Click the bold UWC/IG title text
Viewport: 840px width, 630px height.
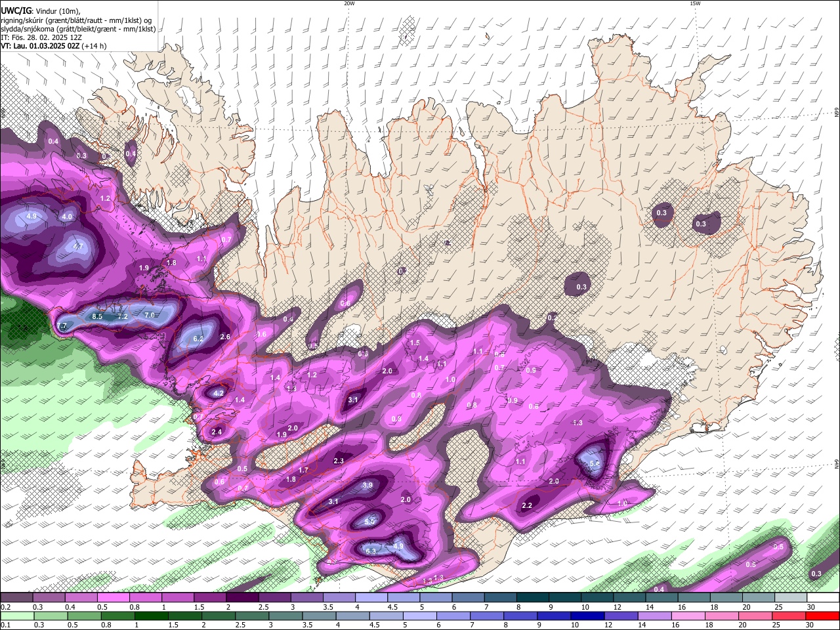[x=16, y=10]
